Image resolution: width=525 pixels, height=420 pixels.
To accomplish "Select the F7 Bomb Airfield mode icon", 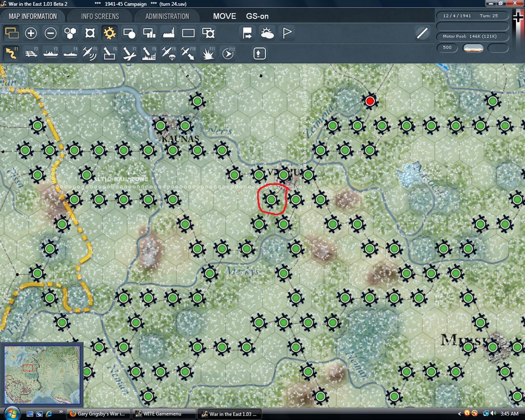I will 129,53.
